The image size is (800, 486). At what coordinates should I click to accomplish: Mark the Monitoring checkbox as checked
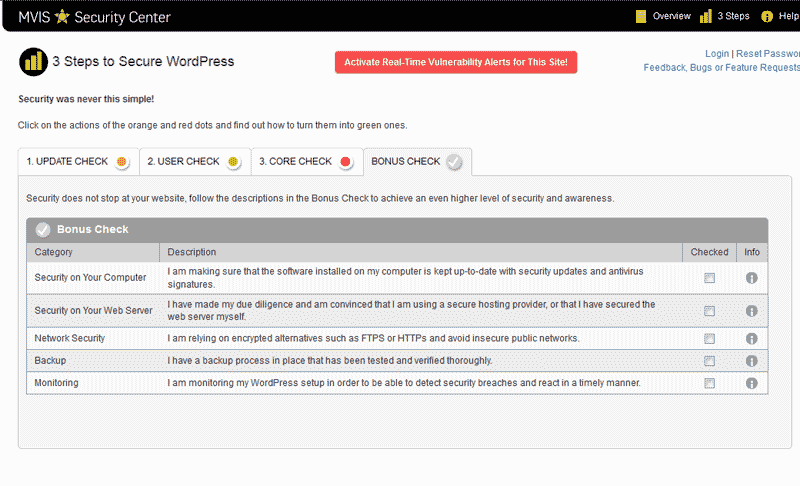click(710, 383)
